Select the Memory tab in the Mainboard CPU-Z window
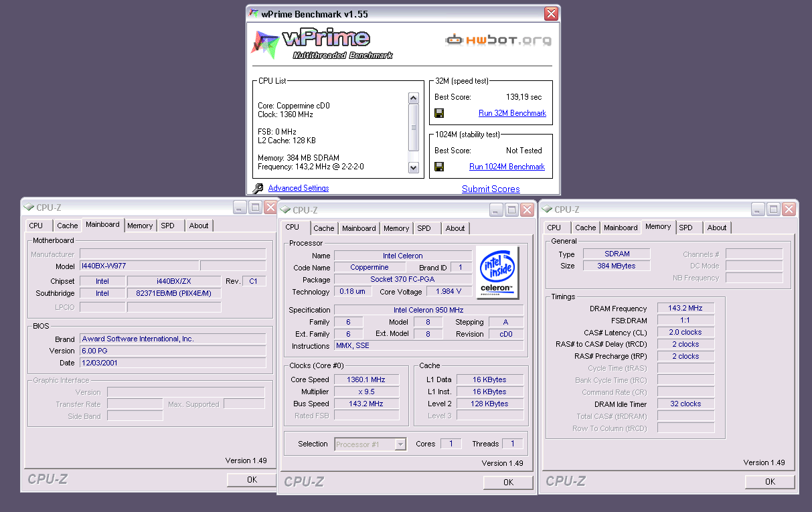Viewport: 812px width, 512px height. pyautogui.click(x=140, y=226)
